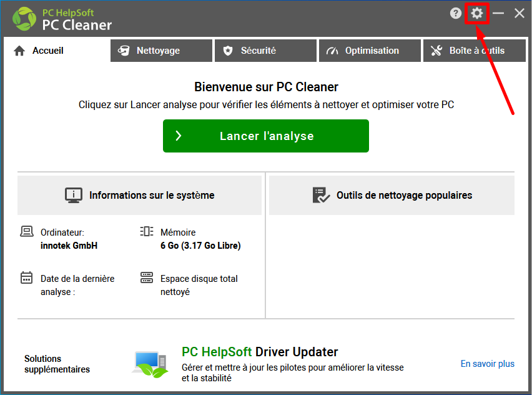Click the arrow chevron on Lancer button
The height and width of the screenshot is (395, 532).
179,136
